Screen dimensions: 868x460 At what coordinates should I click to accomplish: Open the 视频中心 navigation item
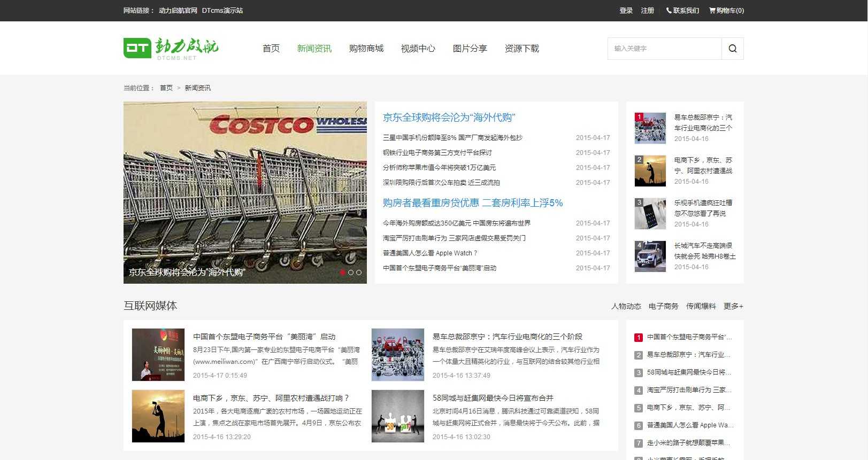point(418,49)
